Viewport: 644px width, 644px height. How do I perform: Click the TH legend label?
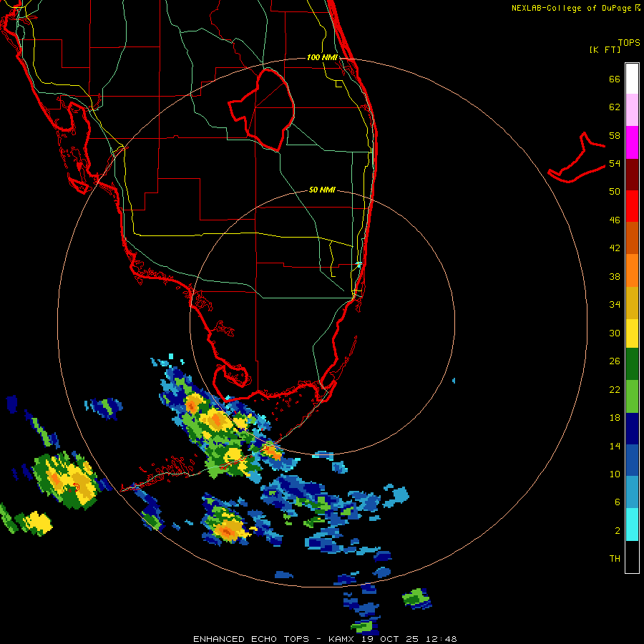(615, 559)
